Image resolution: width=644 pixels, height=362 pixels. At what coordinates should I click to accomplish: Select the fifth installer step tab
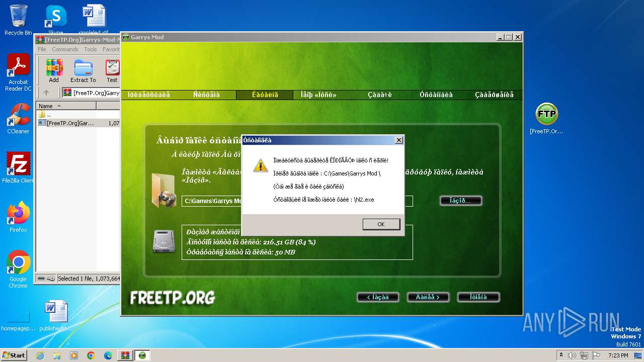(380, 95)
